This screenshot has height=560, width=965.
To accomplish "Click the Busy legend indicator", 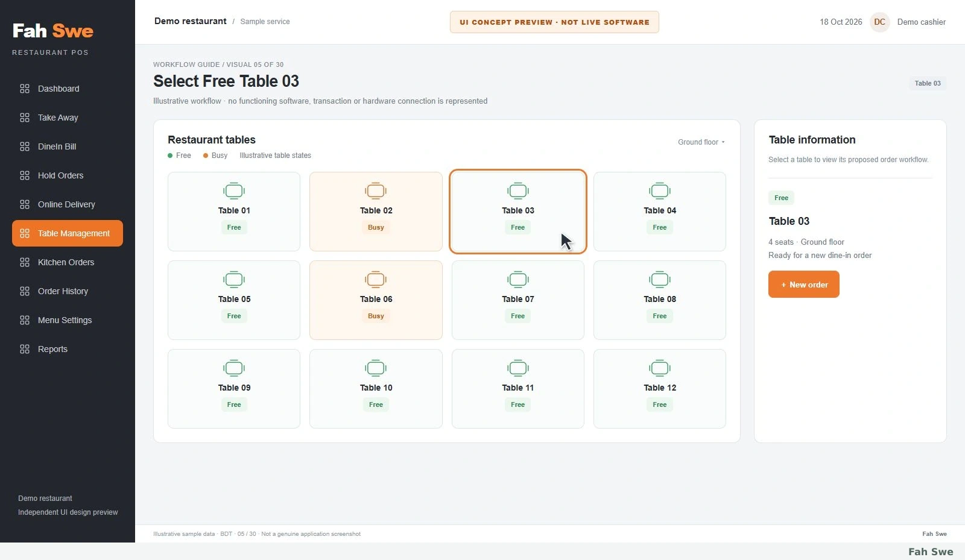I will 215,156.
